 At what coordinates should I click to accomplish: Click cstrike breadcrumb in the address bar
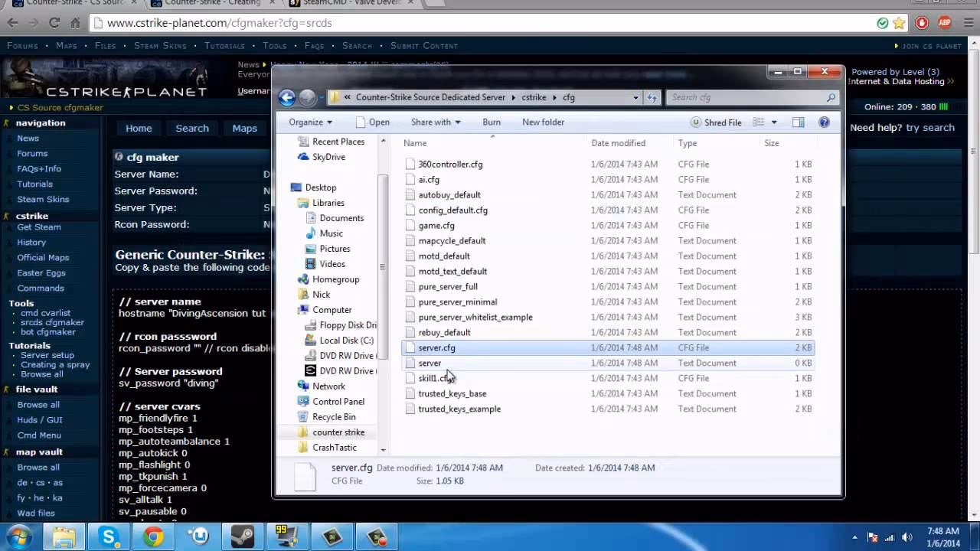tap(534, 97)
